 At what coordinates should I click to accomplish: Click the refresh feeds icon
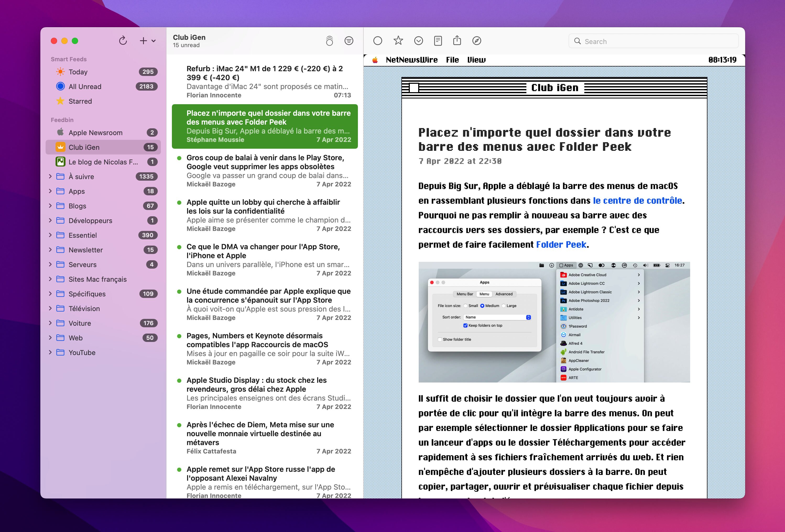(123, 41)
